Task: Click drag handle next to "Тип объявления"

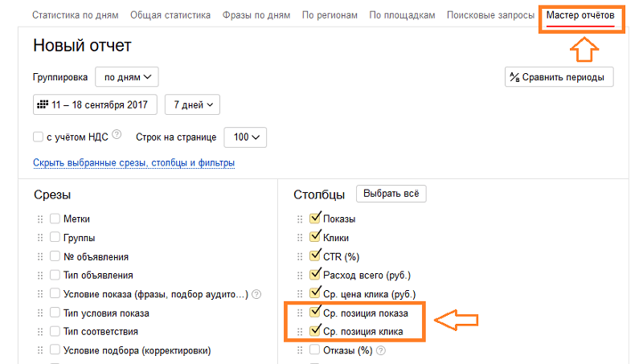Action: point(39,276)
